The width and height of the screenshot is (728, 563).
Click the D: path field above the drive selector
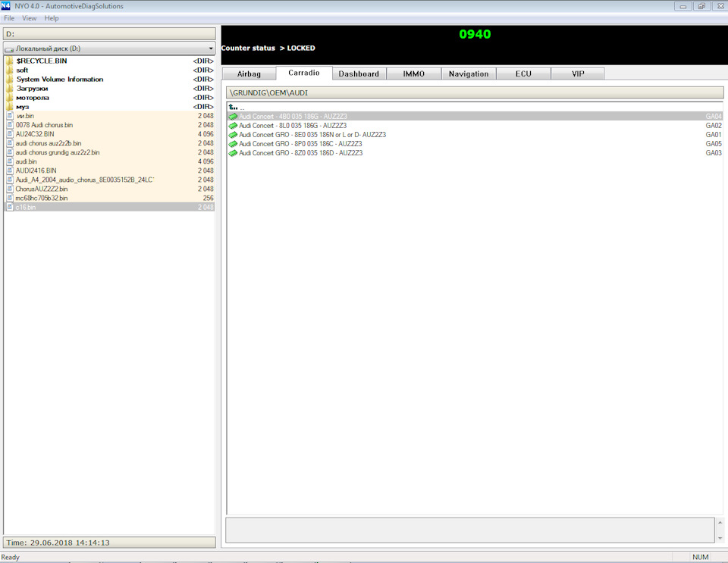click(109, 34)
